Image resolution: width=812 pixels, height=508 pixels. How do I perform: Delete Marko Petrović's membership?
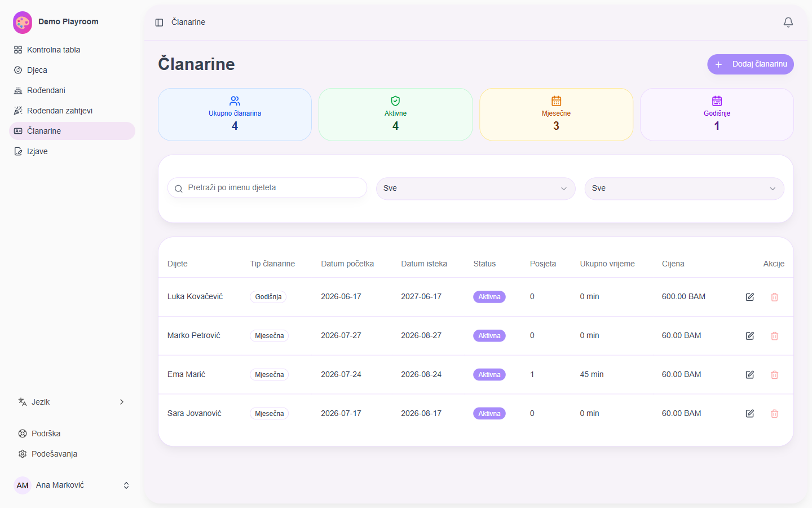coord(775,336)
